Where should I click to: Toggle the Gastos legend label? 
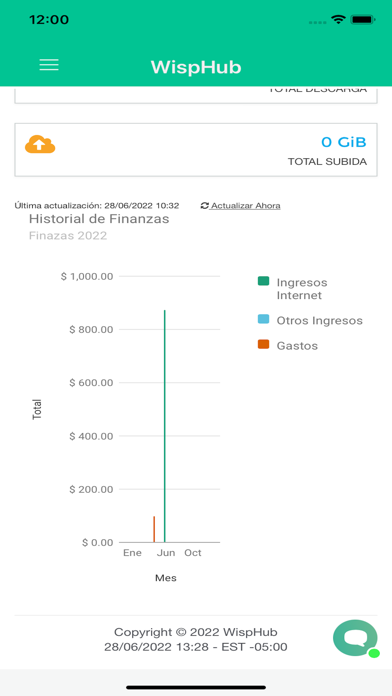(297, 346)
